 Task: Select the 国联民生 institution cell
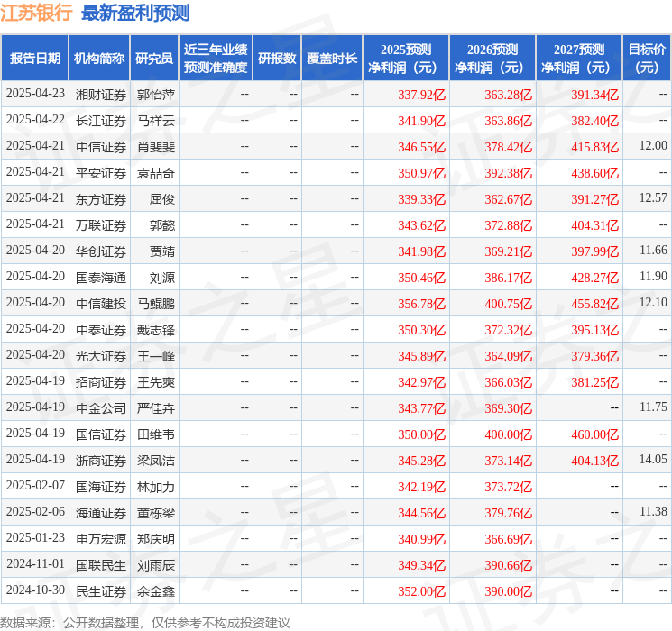pos(101,565)
